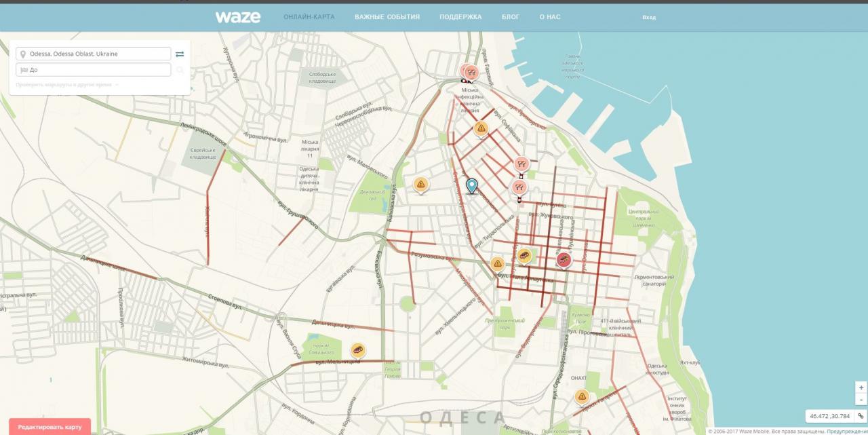Expand the 'Проверить маршруты в другое время' option
The image size is (868, 435).
click(68, 85)
